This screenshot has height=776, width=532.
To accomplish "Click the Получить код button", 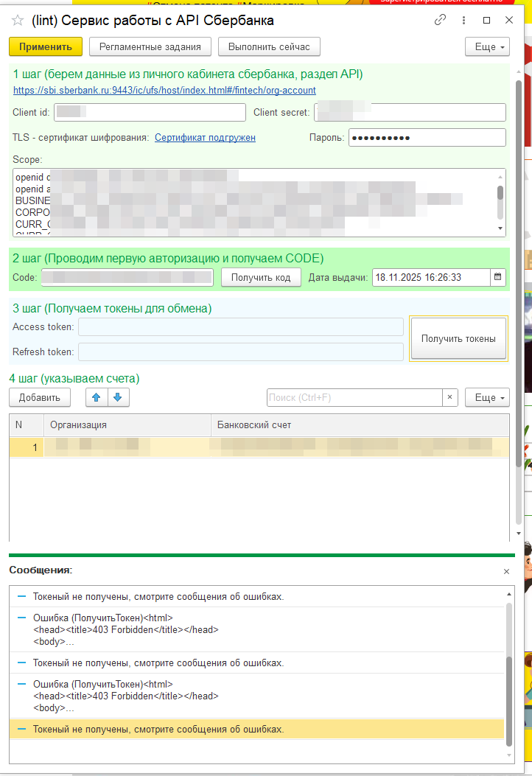I will 261,278.
